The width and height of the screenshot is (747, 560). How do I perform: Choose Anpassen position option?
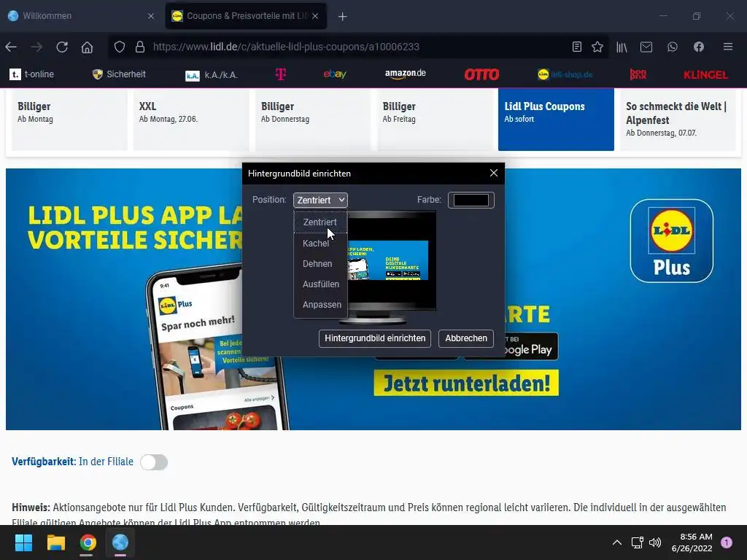coord(321,305)
